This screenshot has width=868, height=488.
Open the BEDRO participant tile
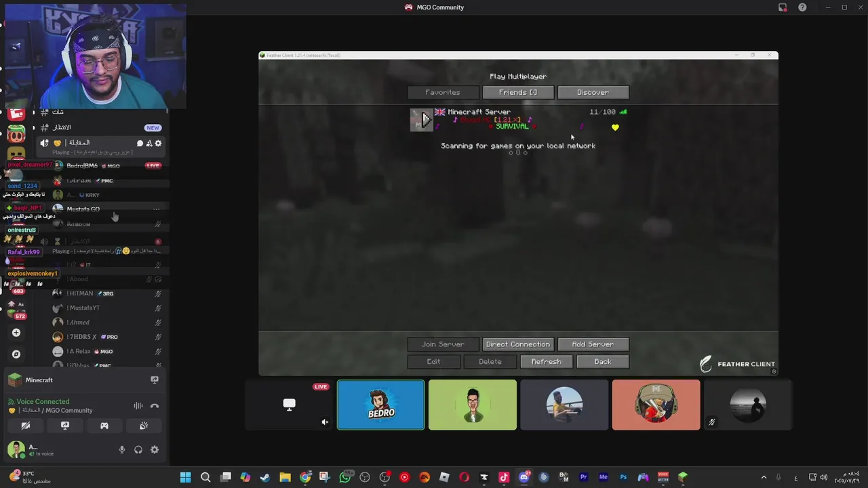click(x=381, y=405)
